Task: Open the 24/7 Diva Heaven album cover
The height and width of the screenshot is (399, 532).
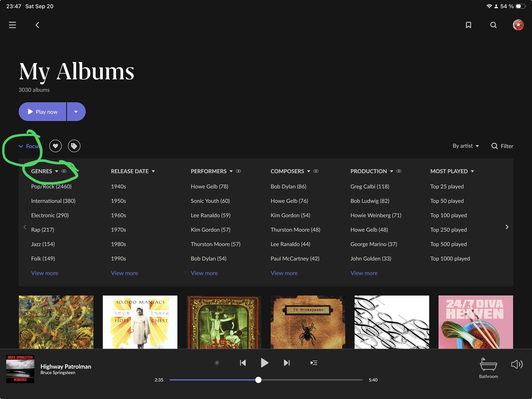Action: pos(476,322)
